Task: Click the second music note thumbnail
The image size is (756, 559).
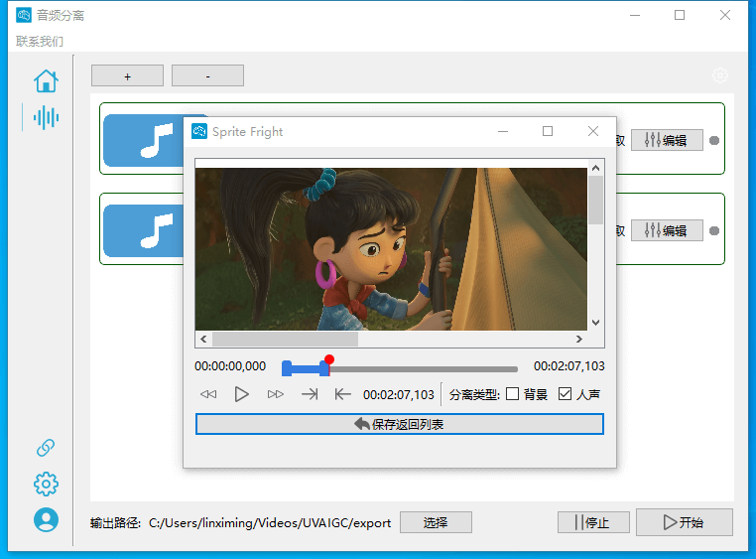Action: pyautogui.click(x=144, y=230)
